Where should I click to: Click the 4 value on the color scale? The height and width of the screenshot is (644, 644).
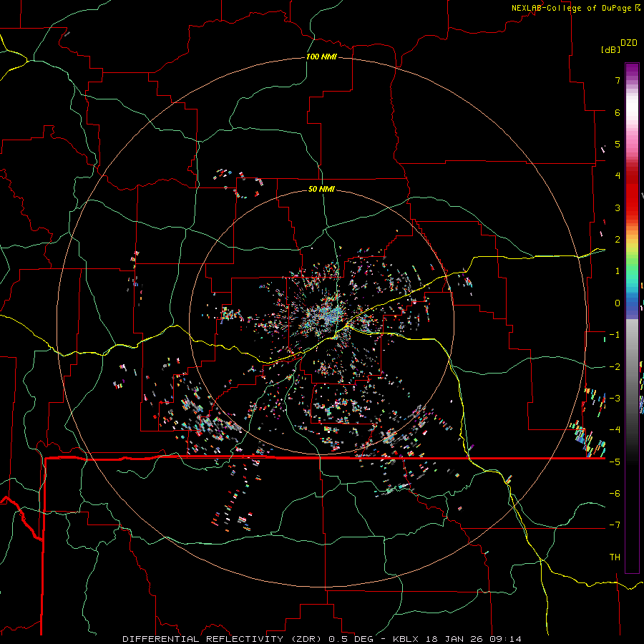[x=618, y=176]
